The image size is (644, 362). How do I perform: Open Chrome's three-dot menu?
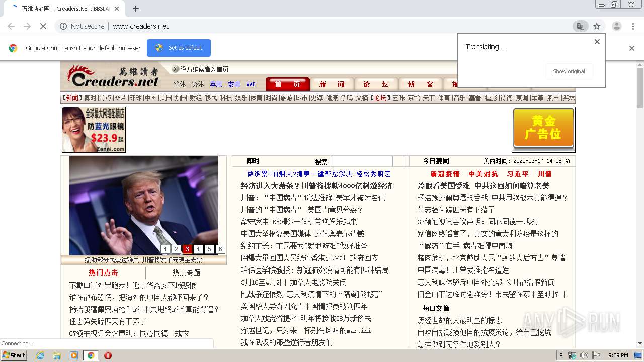(x=633, y=26)
